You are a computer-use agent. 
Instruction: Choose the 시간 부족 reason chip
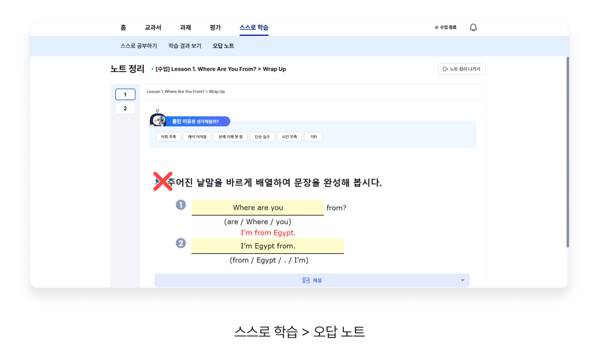tap(289, 137)
